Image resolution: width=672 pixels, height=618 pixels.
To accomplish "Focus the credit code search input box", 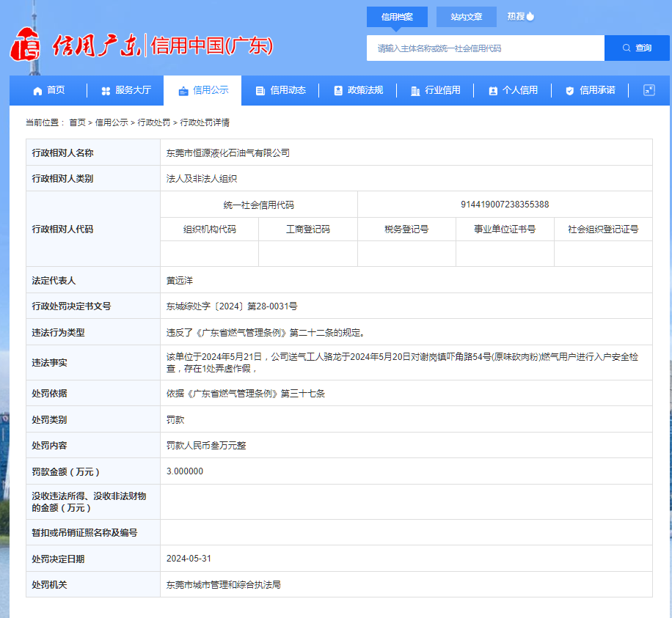I will [x=485, y=48].
